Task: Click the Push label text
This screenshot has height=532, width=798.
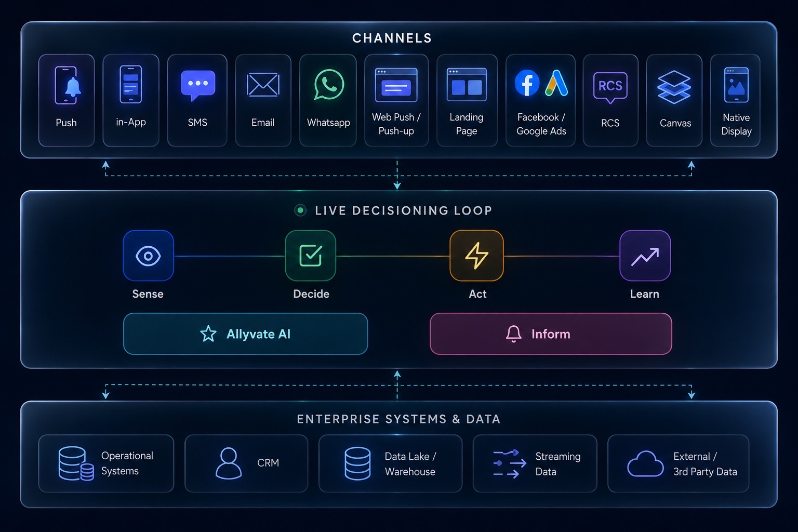Action: (x=66, y=123)
